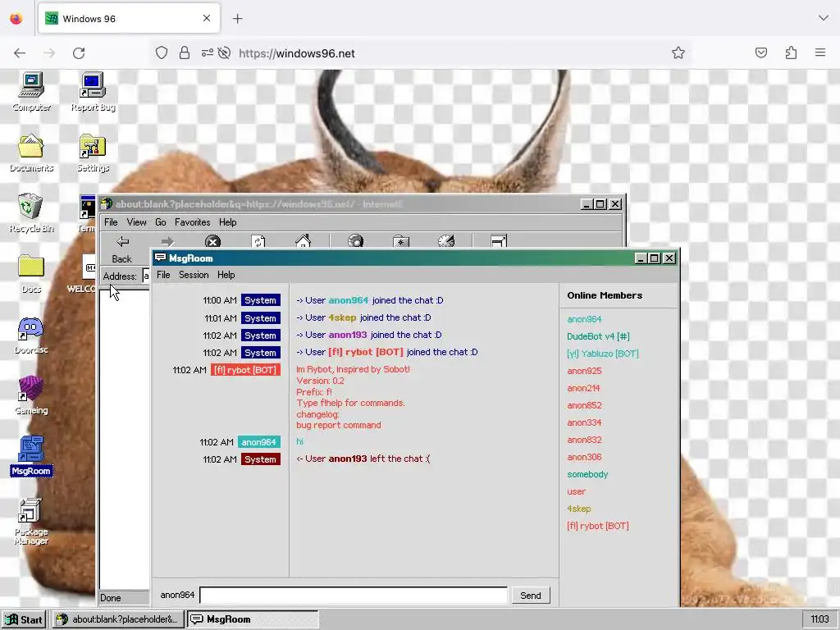The height and width of the screenshot is (630, 840).
Task: Launch the Gameing desktop shortcut
Action: (x=31, y=395)
